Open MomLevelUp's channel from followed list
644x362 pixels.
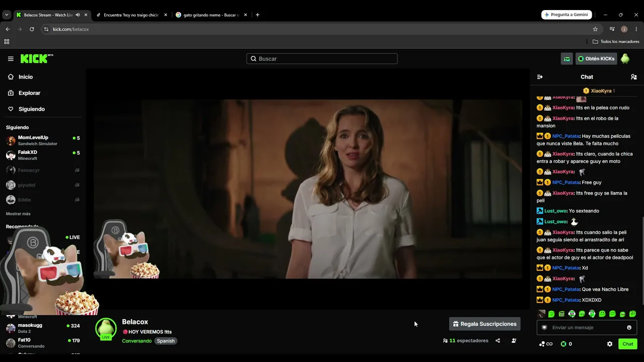tap(43, 140)
